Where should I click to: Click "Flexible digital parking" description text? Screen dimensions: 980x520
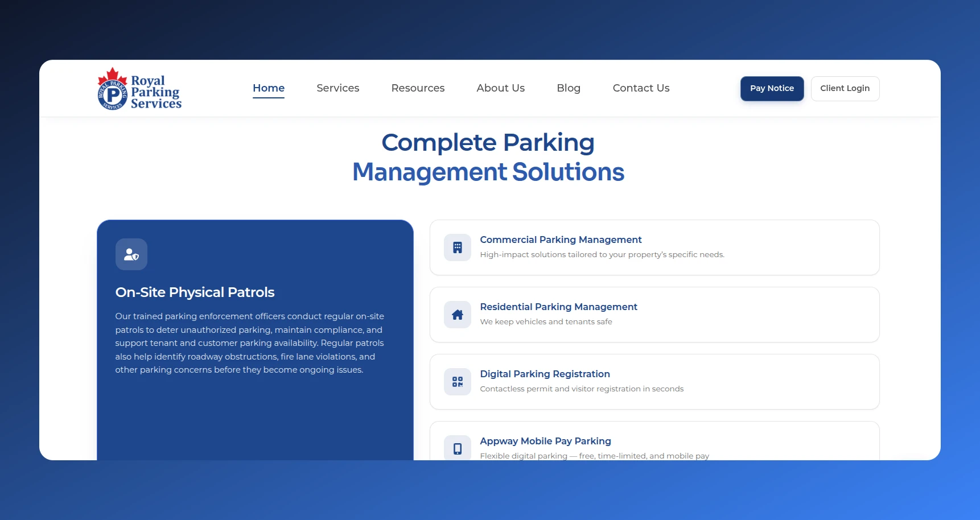coord(594,456)
